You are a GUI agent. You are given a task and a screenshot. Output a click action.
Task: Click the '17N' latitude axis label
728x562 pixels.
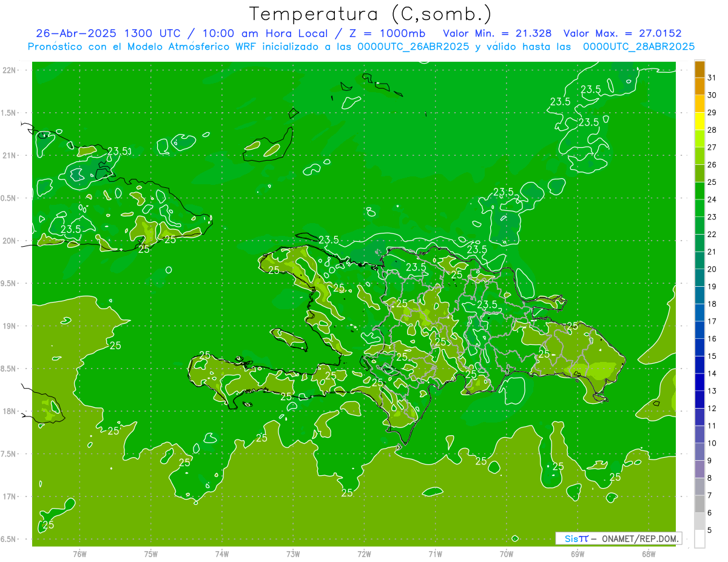coord(10,497)
